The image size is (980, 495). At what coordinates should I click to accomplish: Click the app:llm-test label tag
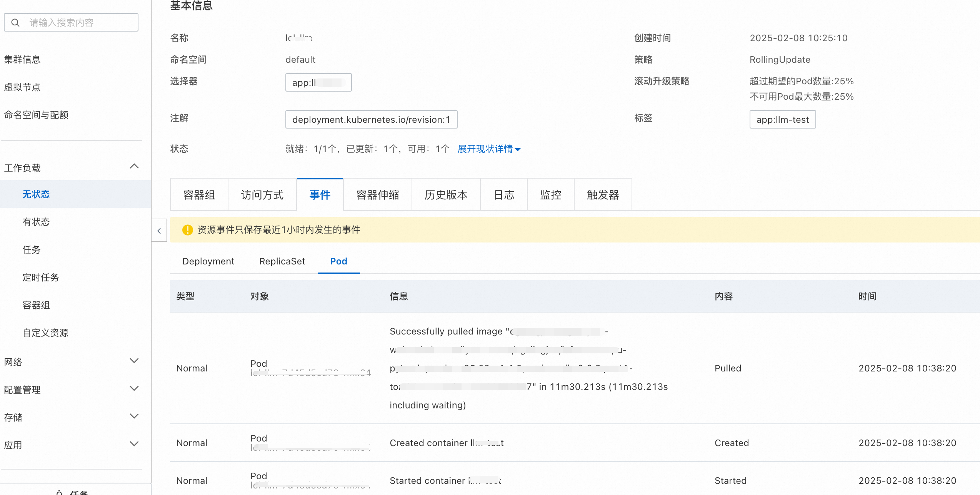click(x=782, y=120)
